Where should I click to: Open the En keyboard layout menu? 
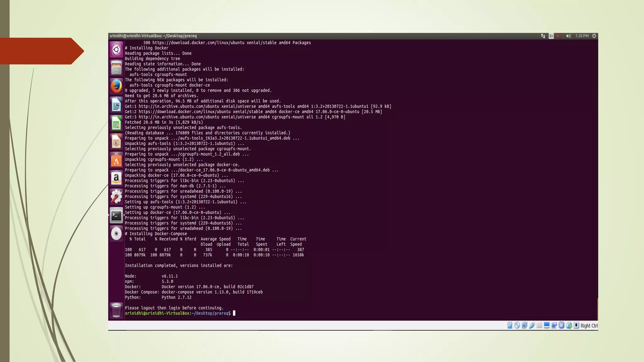551,36
